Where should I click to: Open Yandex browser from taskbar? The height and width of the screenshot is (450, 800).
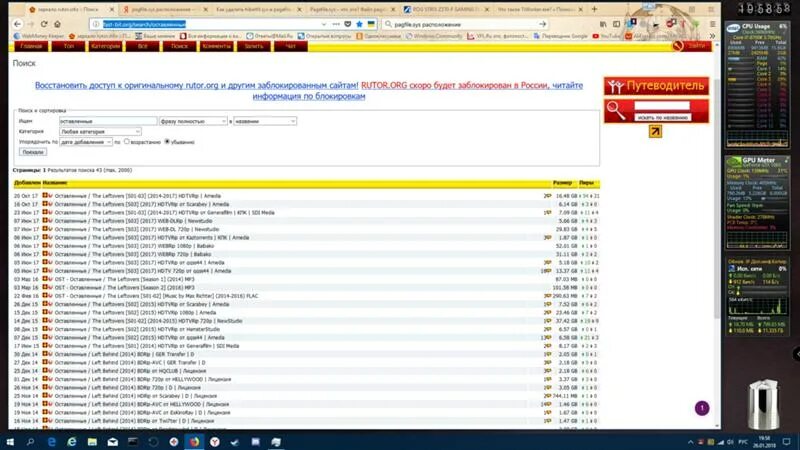point(215,441)
